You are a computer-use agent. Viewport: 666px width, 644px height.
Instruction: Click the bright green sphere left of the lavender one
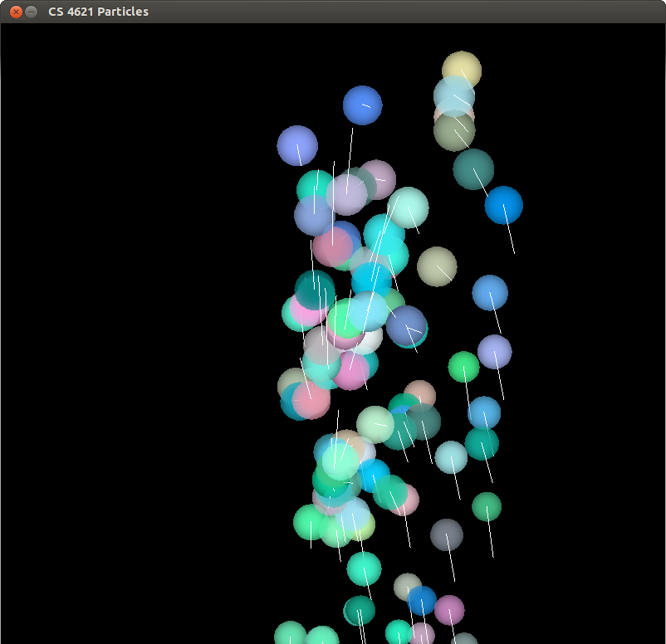463,367
